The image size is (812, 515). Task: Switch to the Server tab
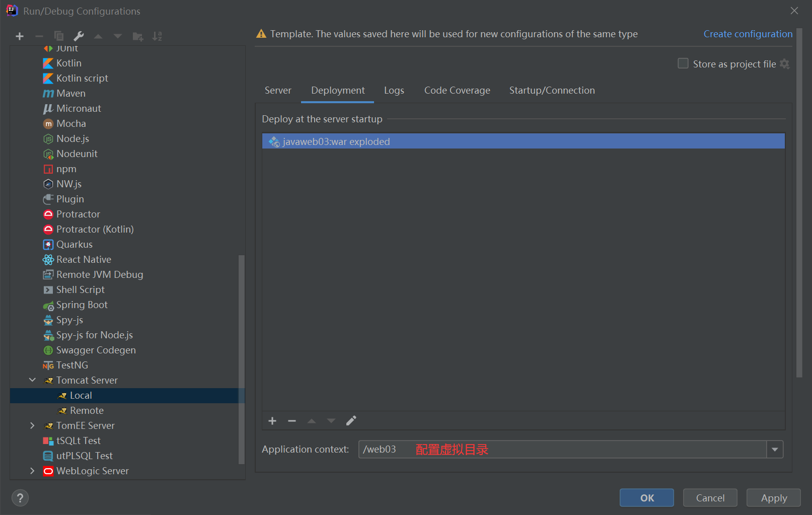click(x=278, y=90)
